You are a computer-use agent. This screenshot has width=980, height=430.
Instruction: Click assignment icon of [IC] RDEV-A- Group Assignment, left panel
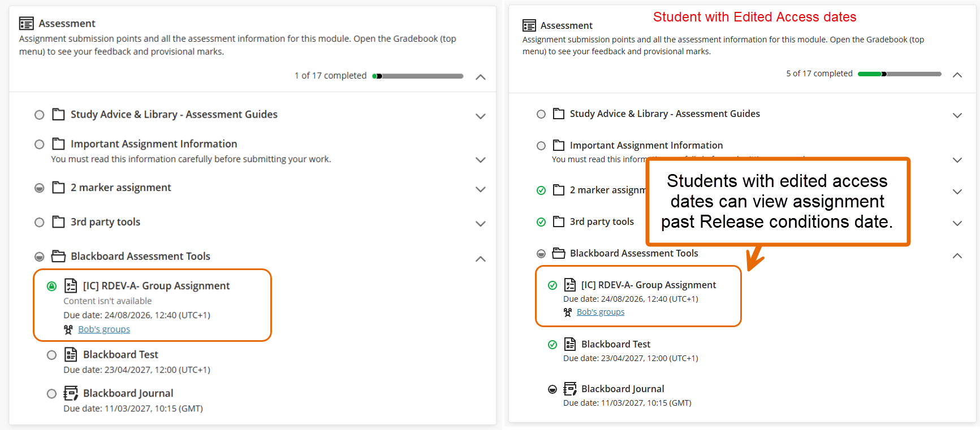coord(71,285)
